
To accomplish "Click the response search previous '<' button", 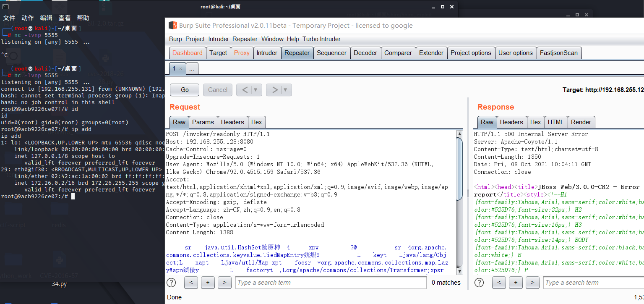I will [499, 283].
